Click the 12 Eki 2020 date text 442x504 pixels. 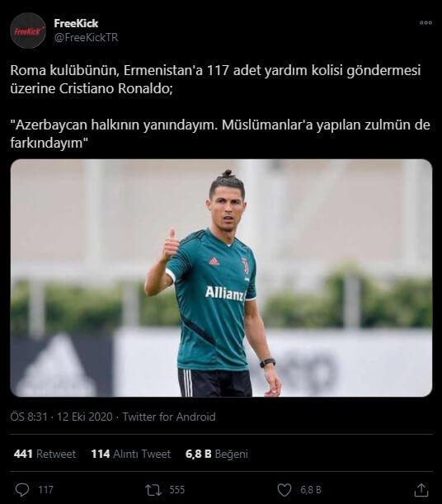[x=85, y=417]
